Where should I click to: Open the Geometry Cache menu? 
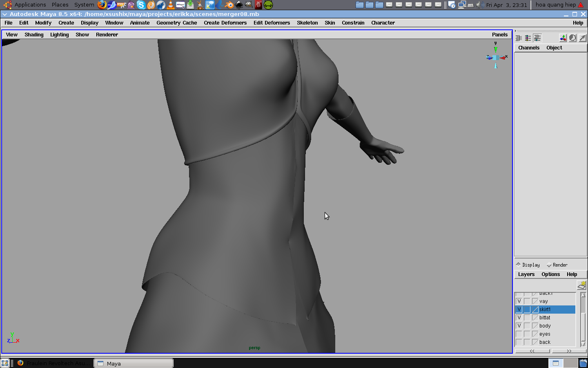tap(177, 23)
